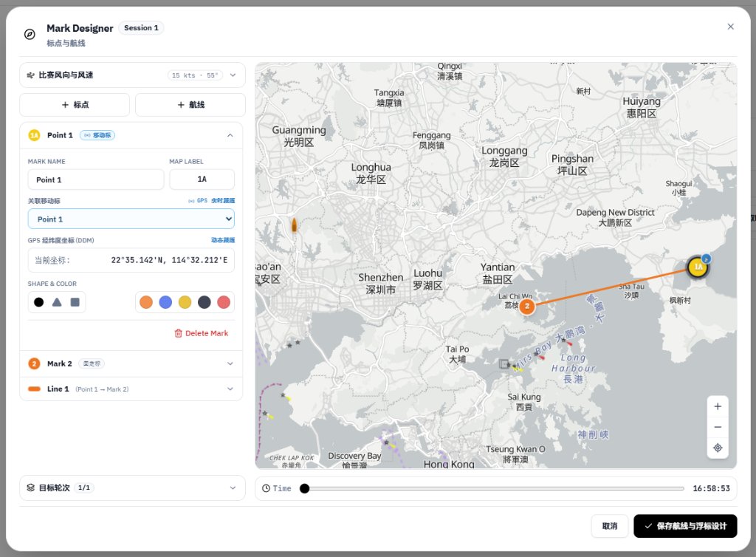Edit the Mark Name field Point 1

click(96, 180)
